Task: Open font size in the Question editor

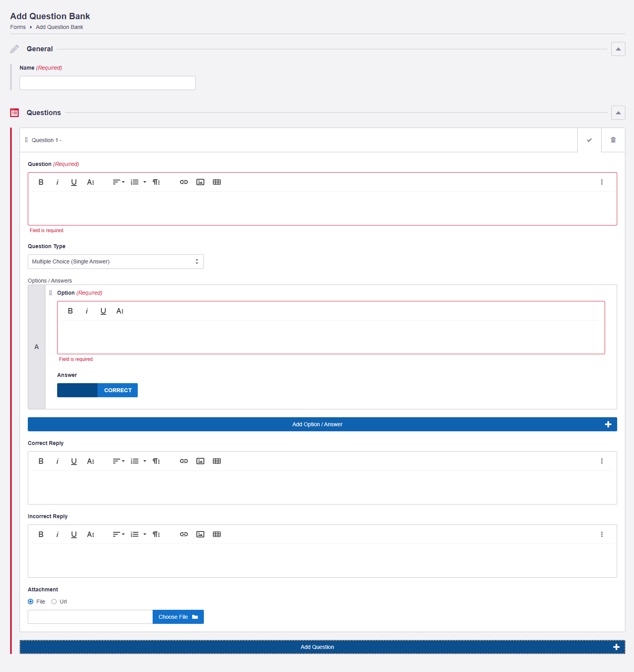Action: (90, 182)
